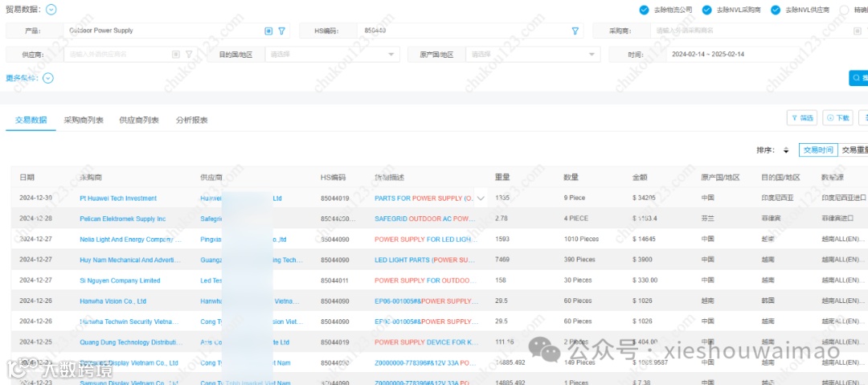Open buyer Pelican Elektromek Supply Inc
This screenshot has height=385, width=868.
[x=122, y=219]
